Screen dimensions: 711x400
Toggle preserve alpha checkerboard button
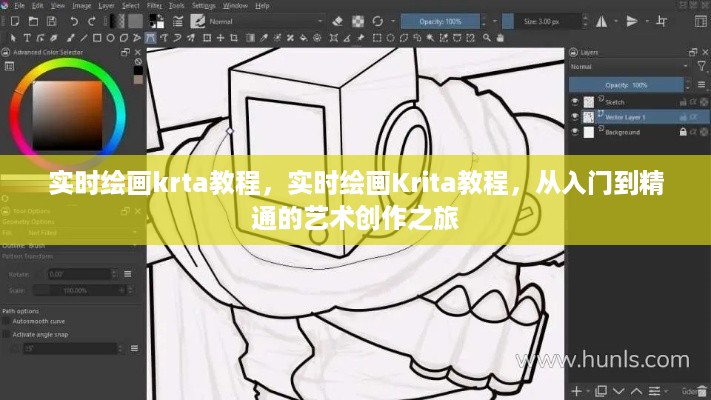pos(358,21)
